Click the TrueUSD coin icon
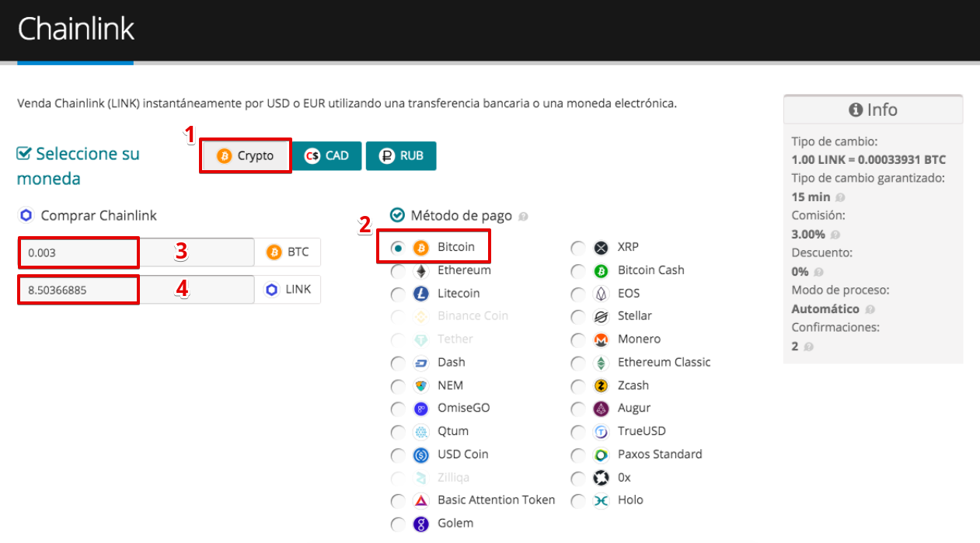 coord(601,432)
